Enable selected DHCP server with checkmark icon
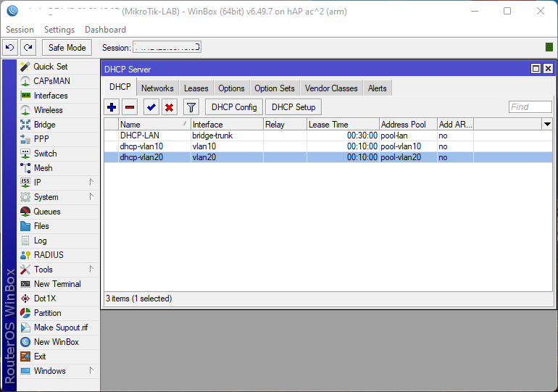Screen dimensions: 558x392 (151, 107)
